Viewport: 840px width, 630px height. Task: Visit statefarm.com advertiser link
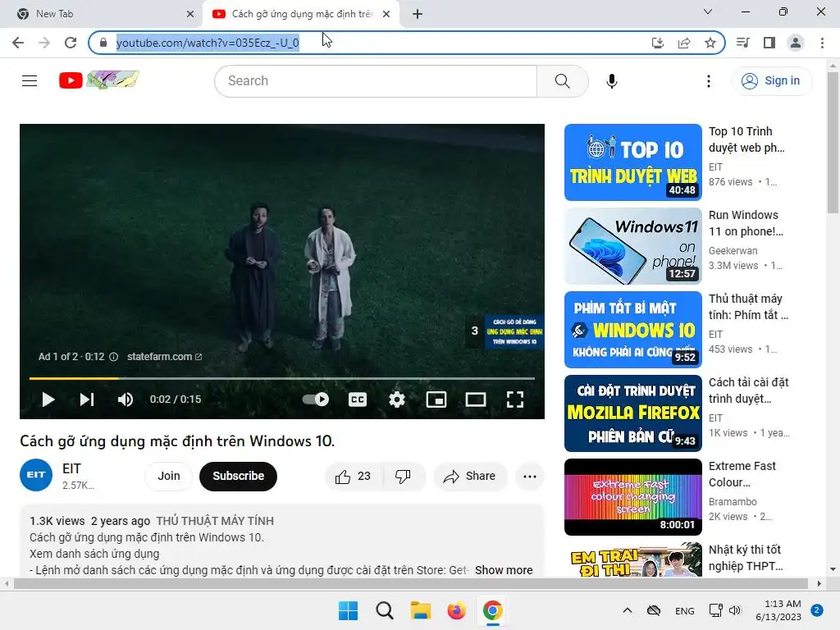click(x=164, y=357)
